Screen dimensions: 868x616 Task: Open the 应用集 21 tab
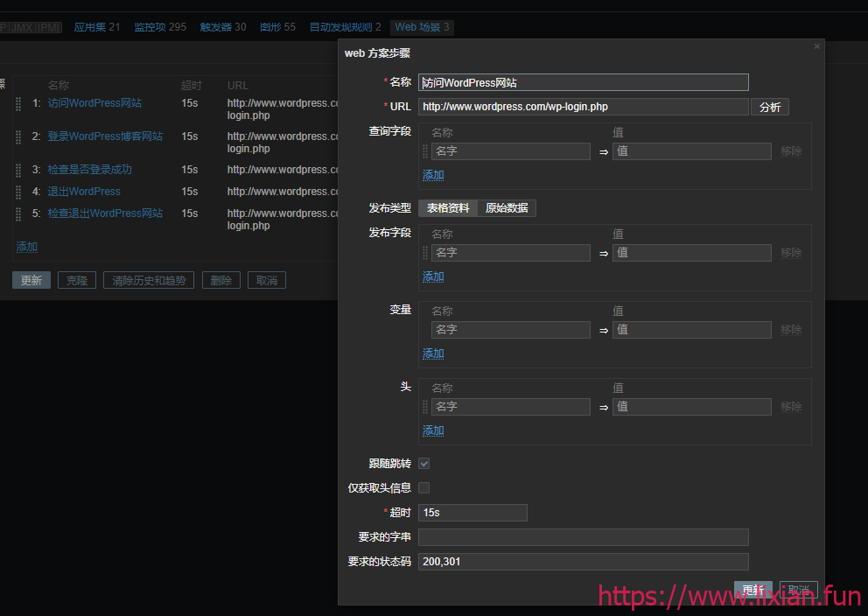click(x=97, y=27)
